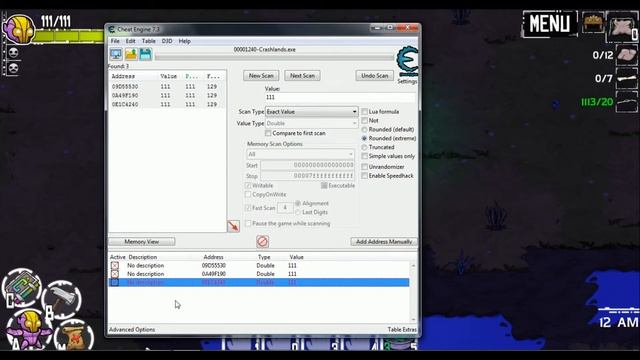This screenshot has height=360, width=640.
Task: Open the File menu
Action: [115, 41]
